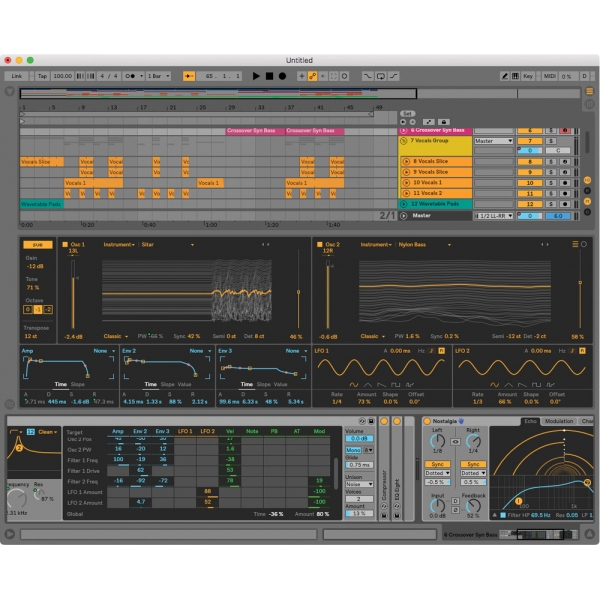
Task: Click the Crossover Syn Bass clip in arrangement
Action: (253, 130)
